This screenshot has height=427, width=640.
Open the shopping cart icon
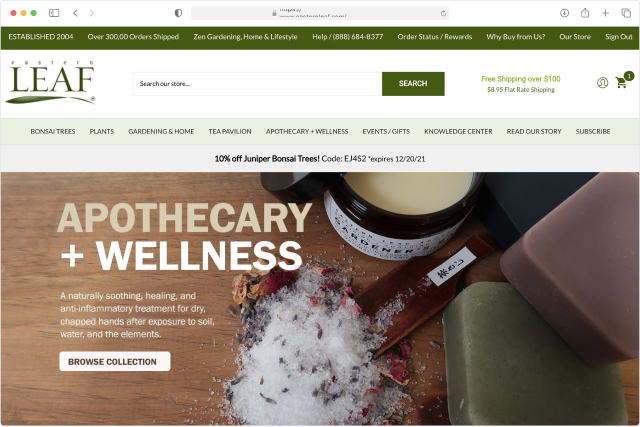(x=621, y=82)
